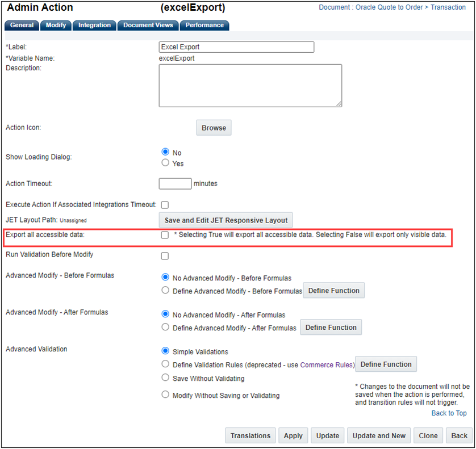This screenshot has height=449, width=476.
Task: Click Update and New
Action: [379, 435]
